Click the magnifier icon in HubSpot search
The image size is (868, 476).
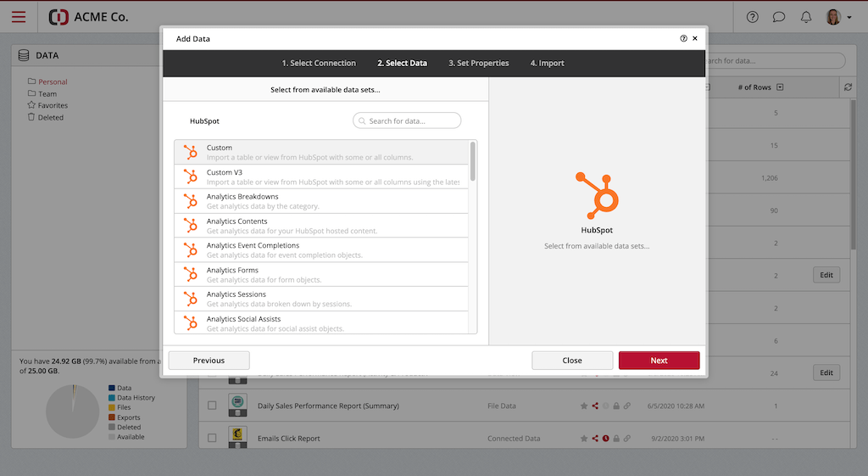(x=362, y=120)
